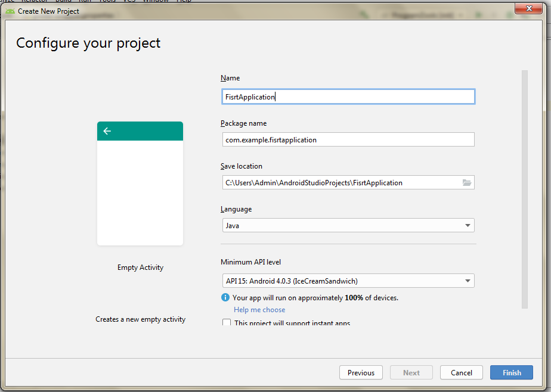This screenshot has width=551, height=392.
Task: Click into the Package name field
Action: (347, 140)
